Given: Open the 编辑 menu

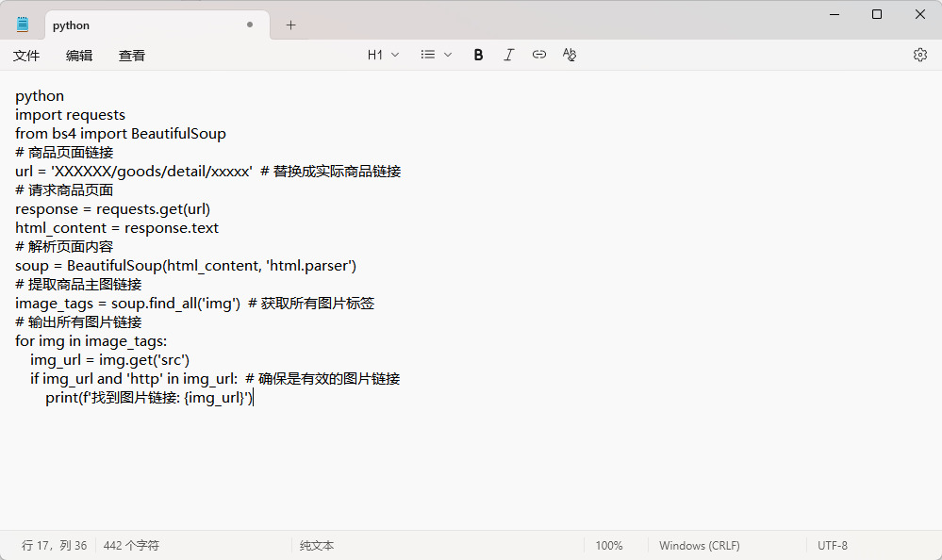Looking at the screenshot, I should click(x=79, y=56).
